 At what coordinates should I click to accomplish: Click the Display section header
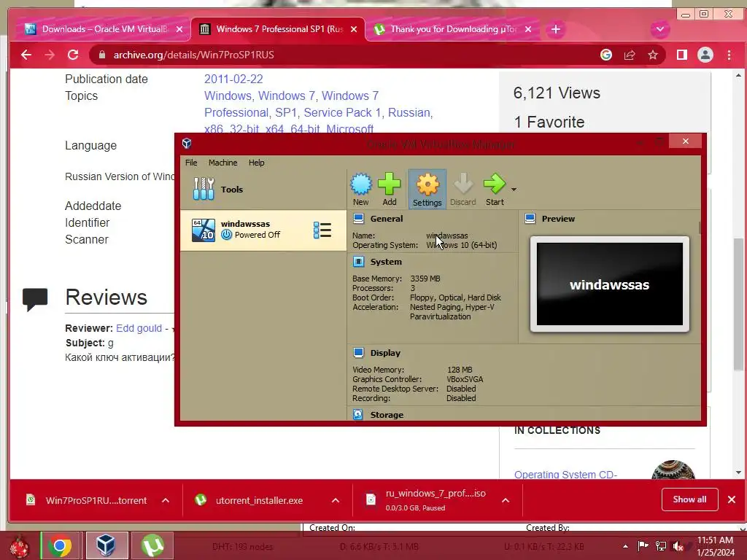[x=385, y=353]
